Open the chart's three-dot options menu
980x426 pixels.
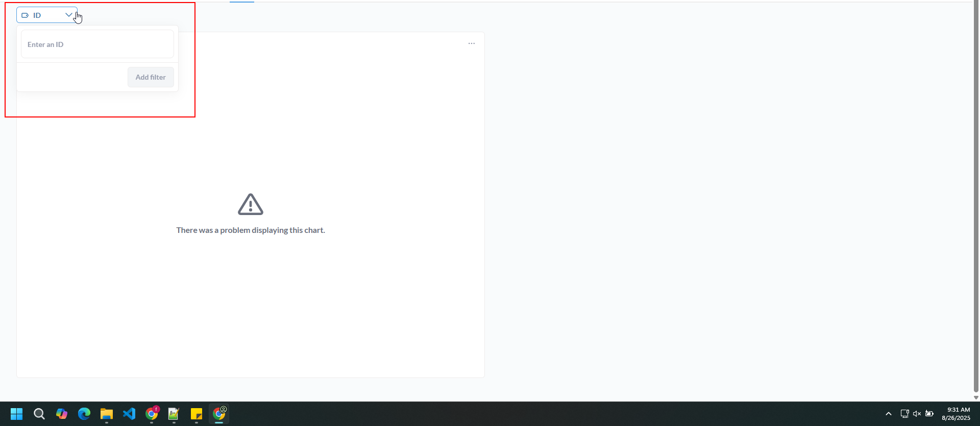(471, 43)
